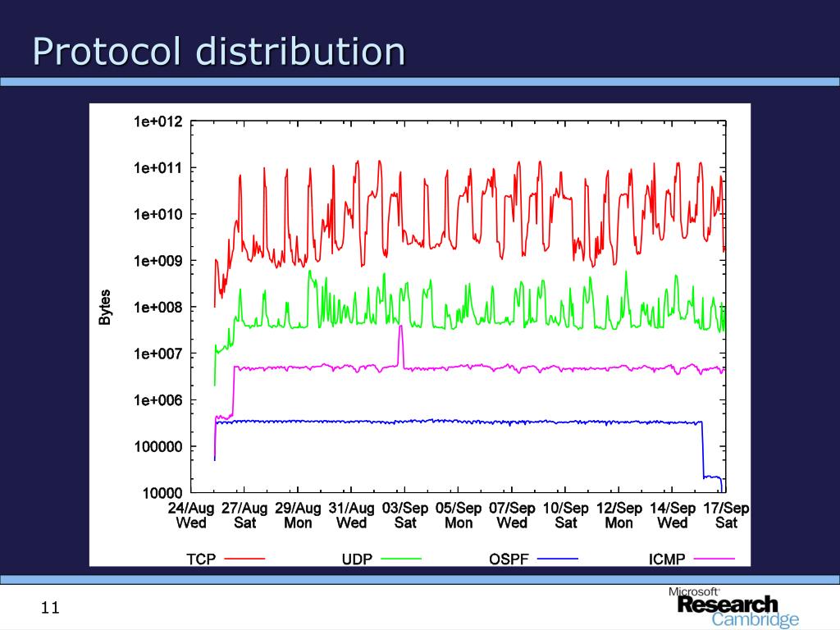Image resolution: width=840 pixels, height=630 pixels.
Task: Click the OSPF legend label
Action: (509, 559)
